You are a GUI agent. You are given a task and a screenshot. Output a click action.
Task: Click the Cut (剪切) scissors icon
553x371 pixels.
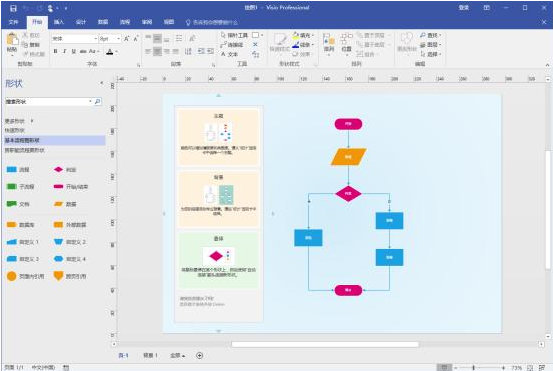click(25, 35)
